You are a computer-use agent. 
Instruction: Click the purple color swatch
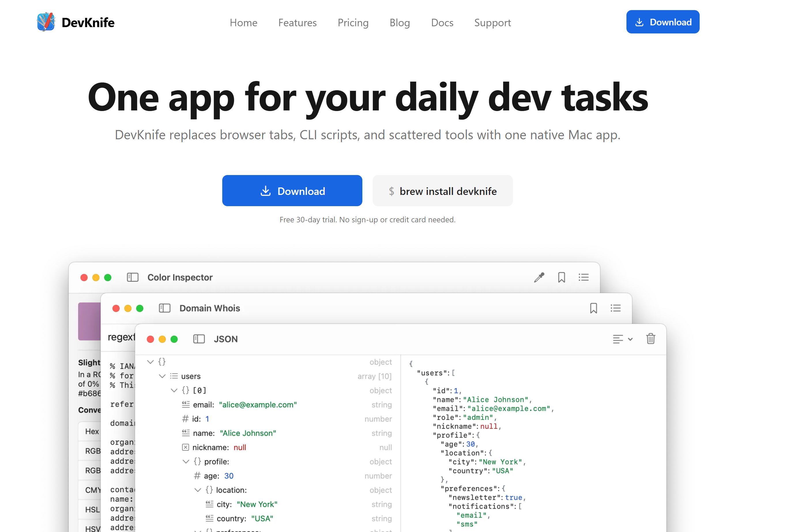[89, 321]
